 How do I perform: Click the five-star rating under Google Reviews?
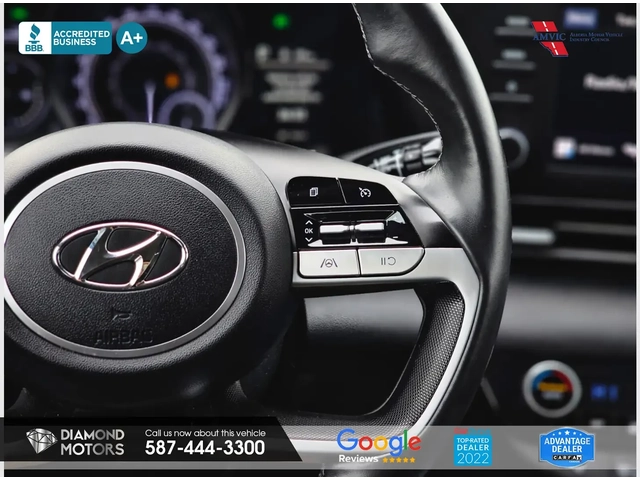(399, 460)
